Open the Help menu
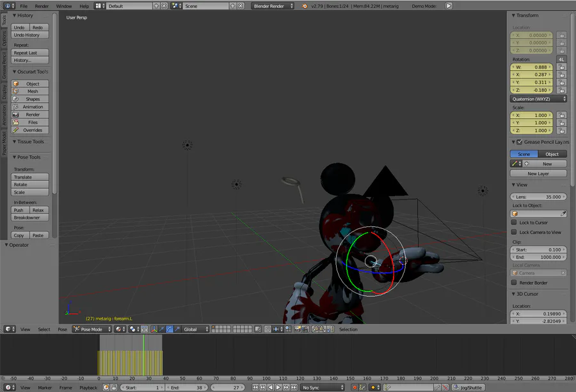Image resolution: width=576 pixels, height=392 pixels. coord(84,6)
